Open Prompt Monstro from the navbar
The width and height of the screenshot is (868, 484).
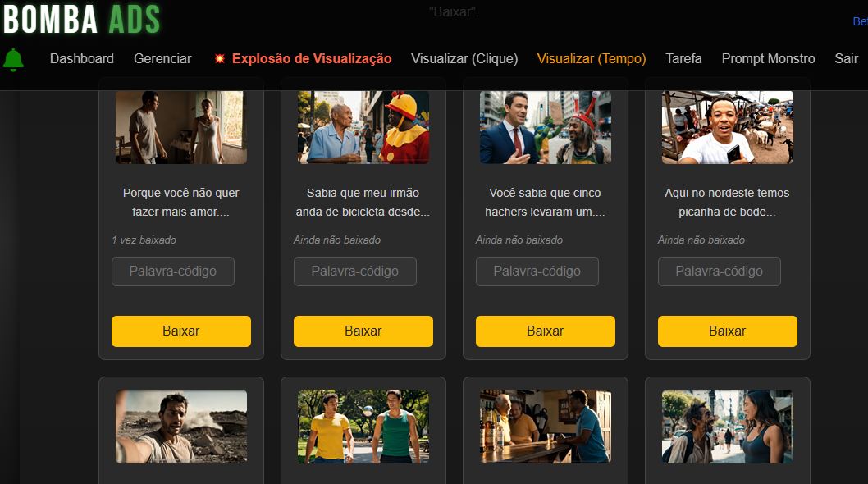768,58
